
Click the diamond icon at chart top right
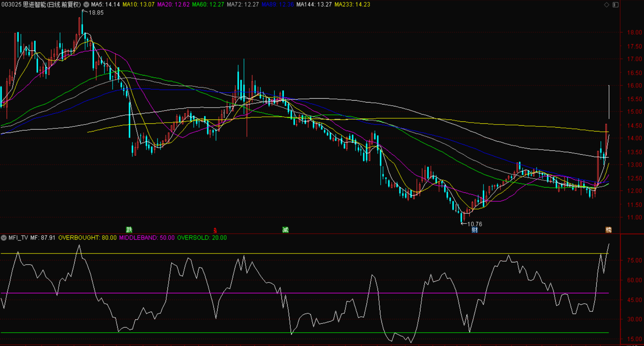click(x=606, y=5)
